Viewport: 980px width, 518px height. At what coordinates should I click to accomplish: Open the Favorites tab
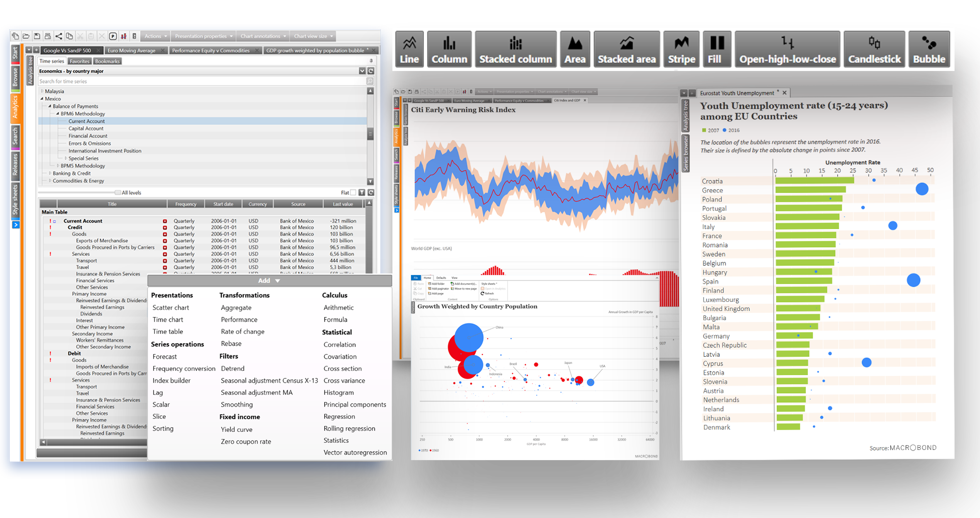coord(79,61)
